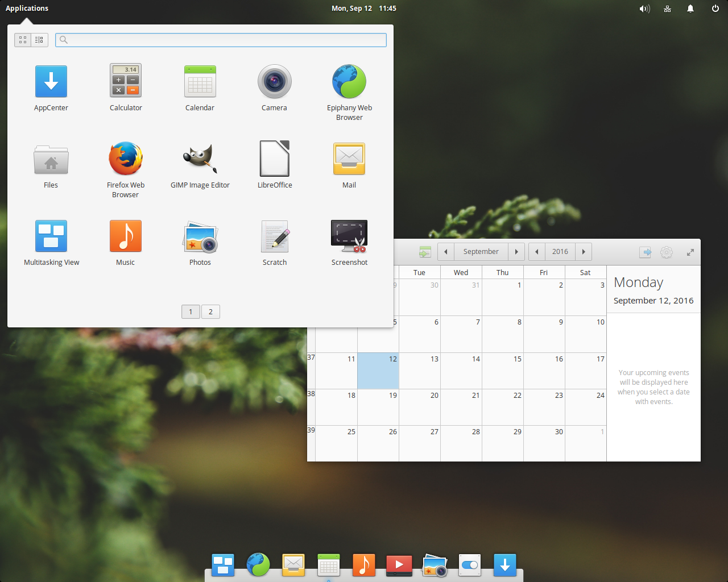Switch launcher to grid view

23,40
